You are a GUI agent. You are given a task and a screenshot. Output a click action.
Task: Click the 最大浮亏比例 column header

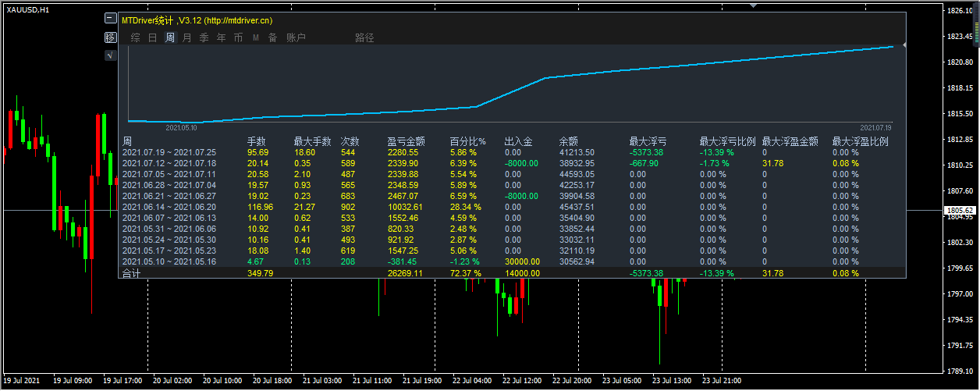pyautogui.click(x=728, y=142)
